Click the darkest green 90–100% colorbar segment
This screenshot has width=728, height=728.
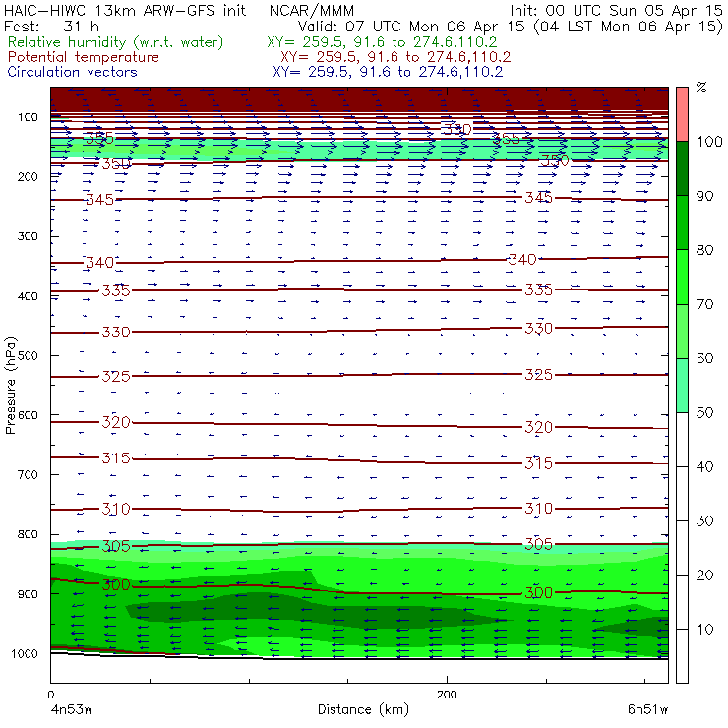click(x=682, y=168)
